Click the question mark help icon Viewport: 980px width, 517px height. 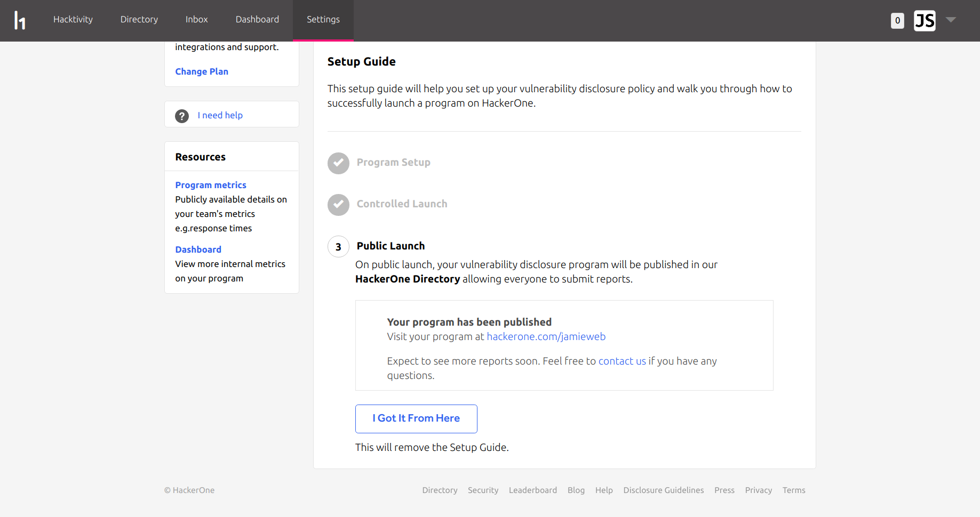(182, 116)
